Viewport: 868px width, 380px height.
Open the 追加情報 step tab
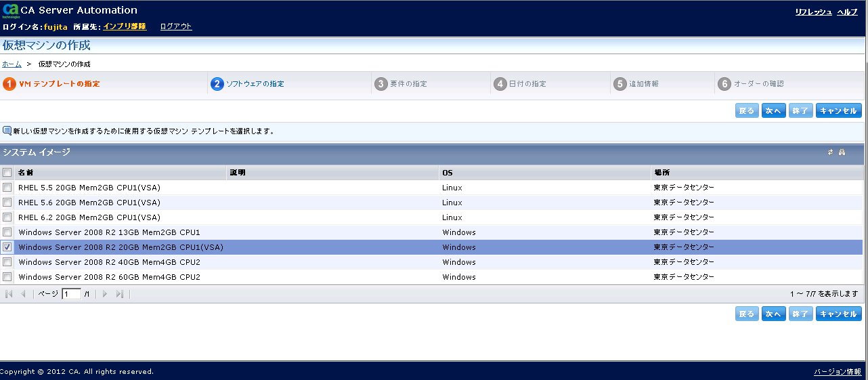tap(644, 84)
